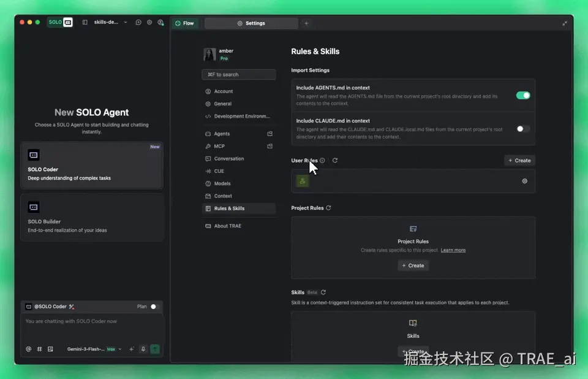This screenshot has height=379, width=588.
Task: Open Account settings section
Action: click(239, 91)
